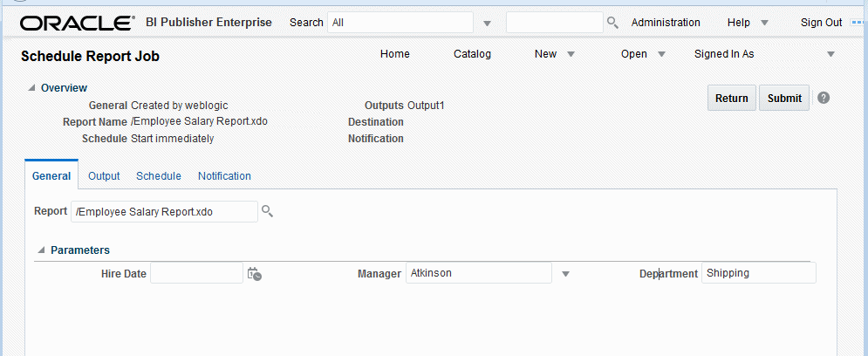Switch to the Schedule tab

click(x=158, y=176)
